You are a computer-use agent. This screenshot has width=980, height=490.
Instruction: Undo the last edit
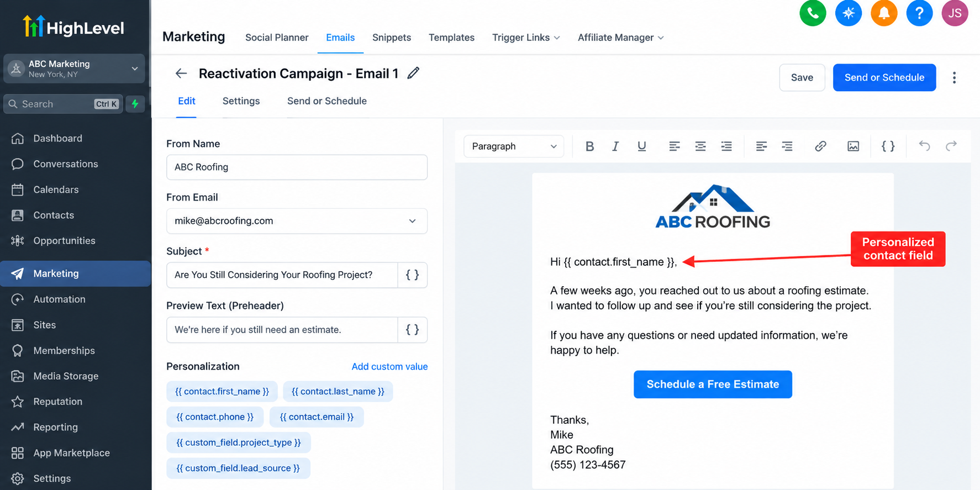pyautogui.click(x=924, y=146)
